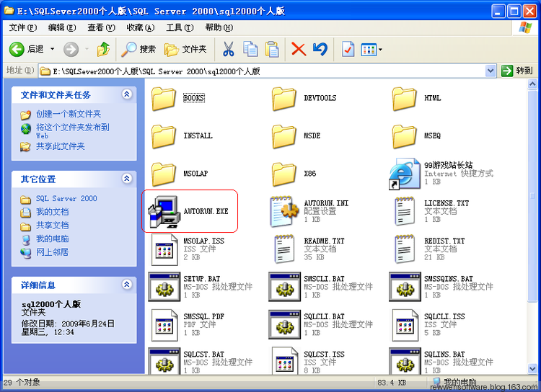
Task: Expand the address bar dropdown arrow
Action: point(491,71)
